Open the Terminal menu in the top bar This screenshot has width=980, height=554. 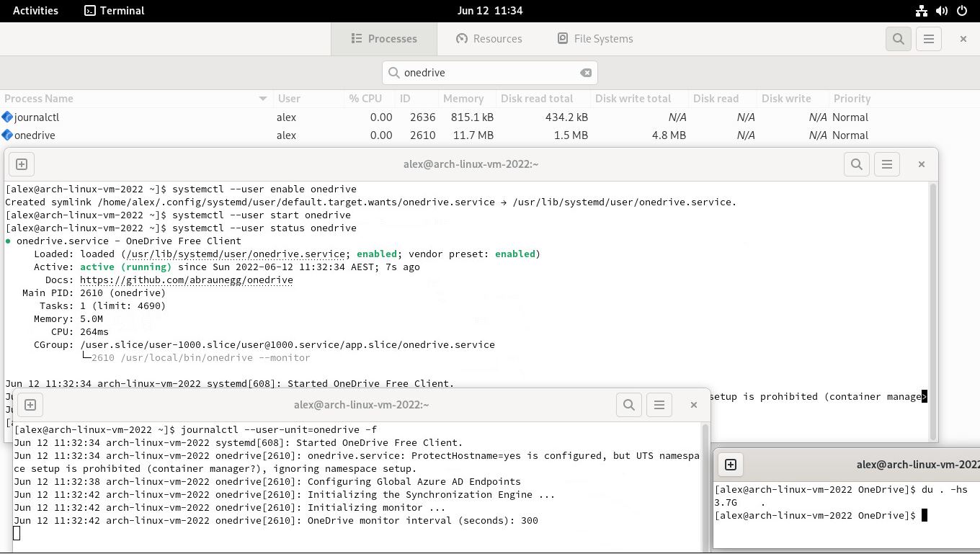[114, 10]
